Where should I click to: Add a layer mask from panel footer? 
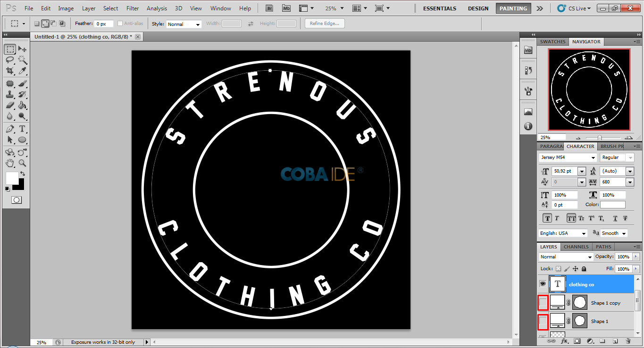[577, 340]
